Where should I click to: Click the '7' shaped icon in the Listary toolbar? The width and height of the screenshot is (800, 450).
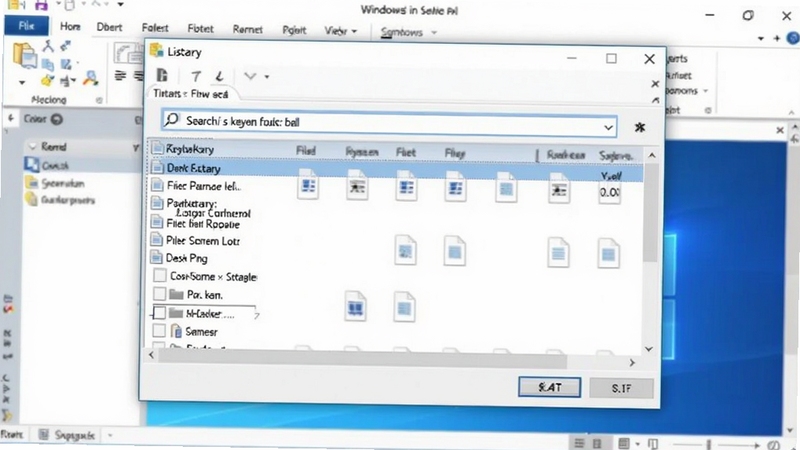[195, 77]
